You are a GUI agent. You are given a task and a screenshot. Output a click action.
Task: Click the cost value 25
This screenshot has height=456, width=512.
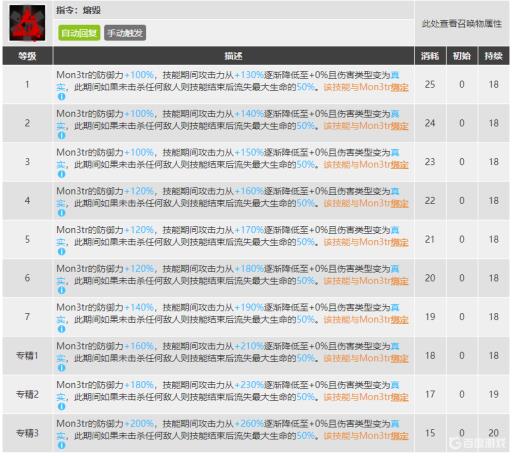coord(430,84)
